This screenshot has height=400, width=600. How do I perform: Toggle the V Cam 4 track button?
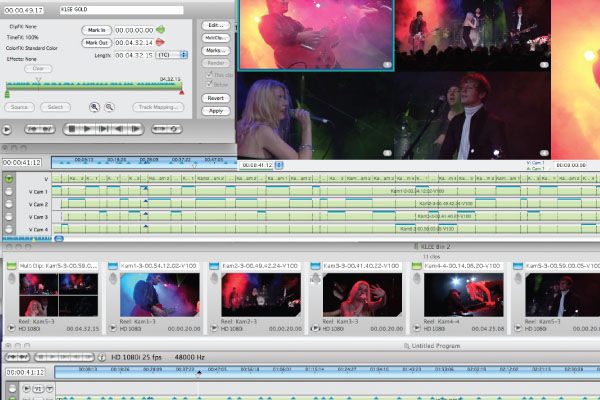click(9, 229)
